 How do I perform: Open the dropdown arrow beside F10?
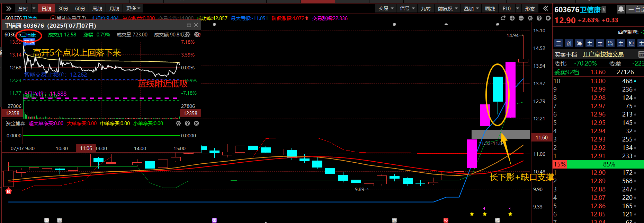(518, 8)
